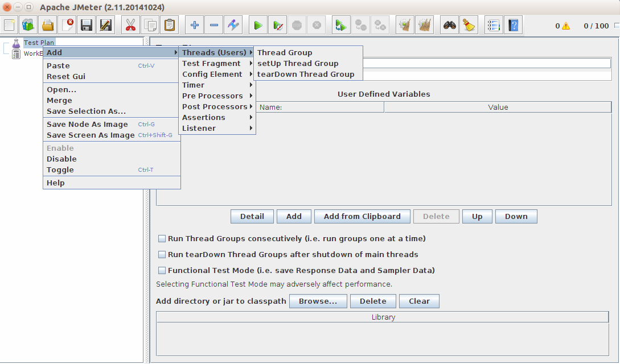Enable Run Thread Groups consecutively checkbox
The image size is (620, 364).
(x=162, y=238)
